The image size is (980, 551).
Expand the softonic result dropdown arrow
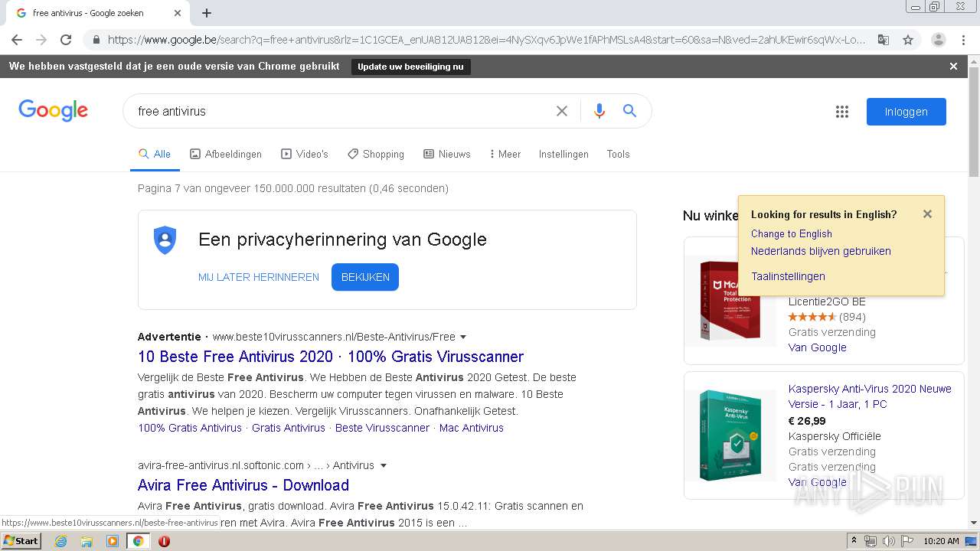coord(384,465)
